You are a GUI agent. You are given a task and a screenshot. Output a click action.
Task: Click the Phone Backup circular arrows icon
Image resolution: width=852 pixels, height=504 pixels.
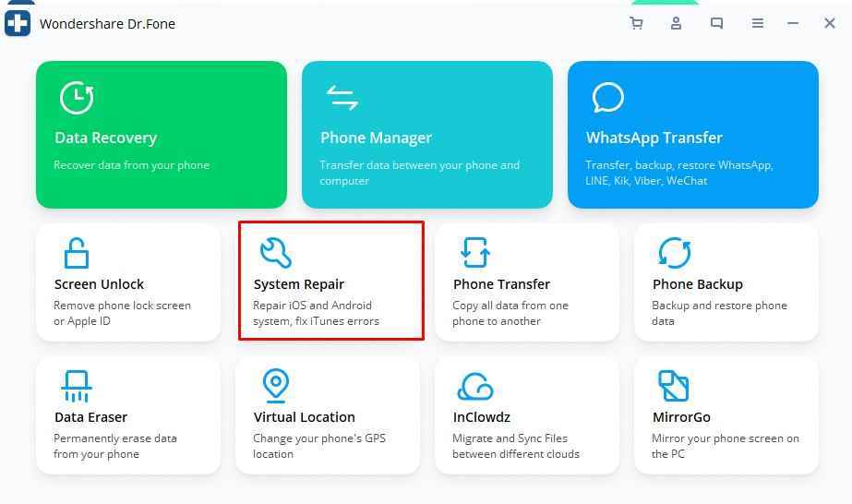(675, 253)
